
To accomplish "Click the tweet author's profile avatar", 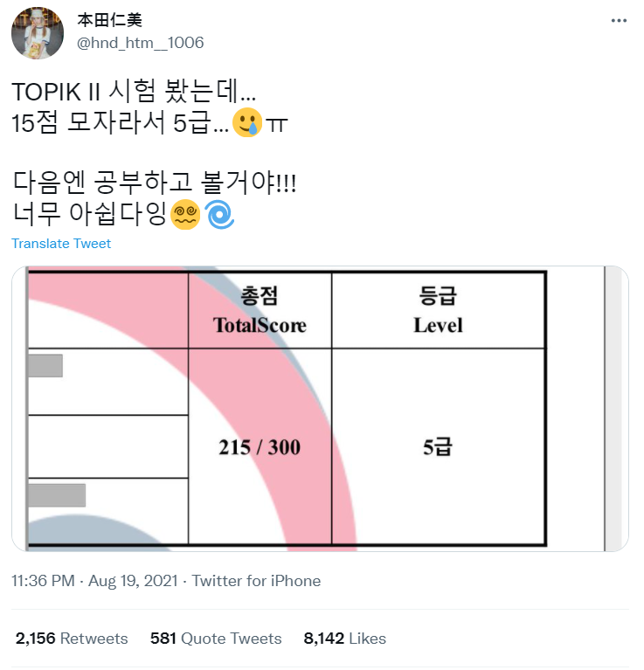I will point(37,33).
